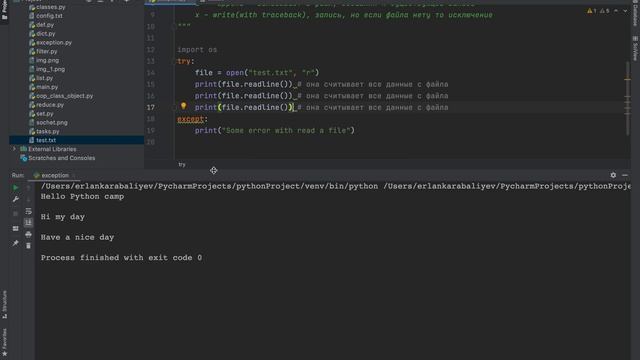Open classes.py in project tree
This screenshot has width=640, height=360.
click(x=50, y=7)
